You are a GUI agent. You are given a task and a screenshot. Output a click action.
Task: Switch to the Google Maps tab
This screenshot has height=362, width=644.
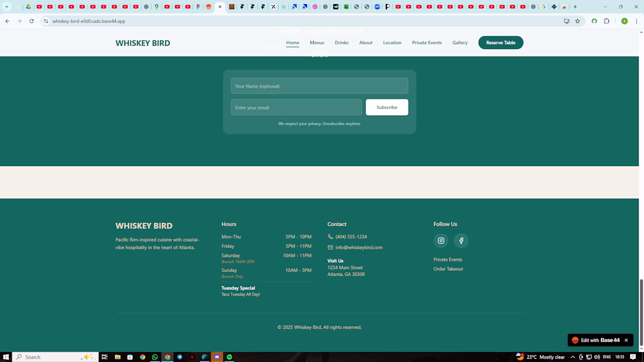coord(156,6)
